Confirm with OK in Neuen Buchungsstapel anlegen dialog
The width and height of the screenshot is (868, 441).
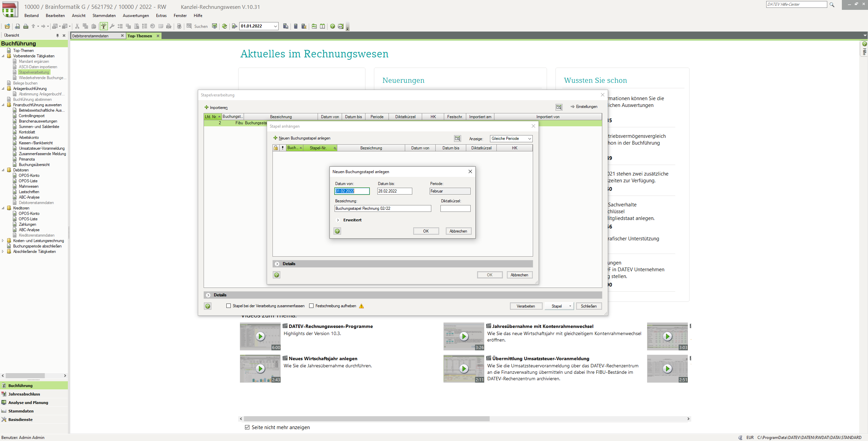(x=426, y=231)
